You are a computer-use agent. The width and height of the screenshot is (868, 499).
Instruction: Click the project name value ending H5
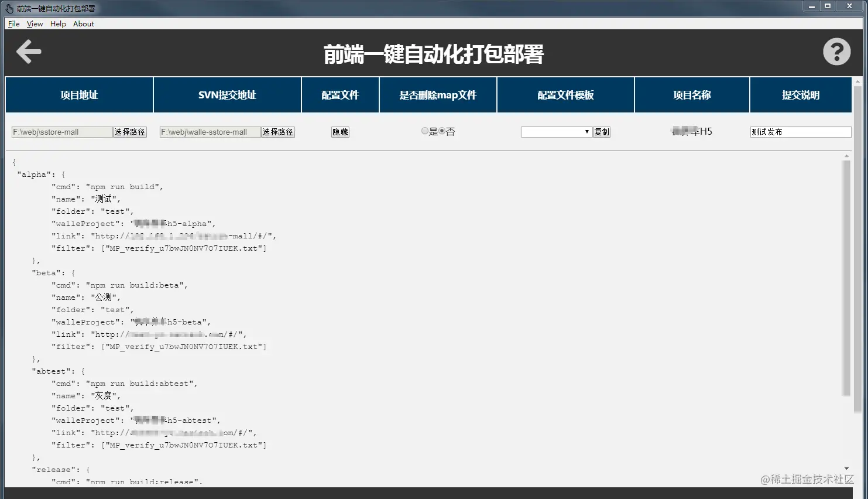point(692,132)
